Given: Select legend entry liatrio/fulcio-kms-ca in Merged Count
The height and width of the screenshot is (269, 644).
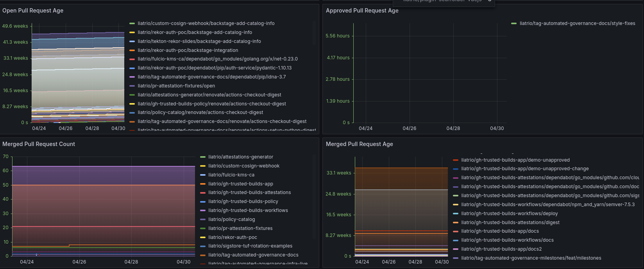Looking at the screenshot, I should pyautogui.click(x=231, y=175).
